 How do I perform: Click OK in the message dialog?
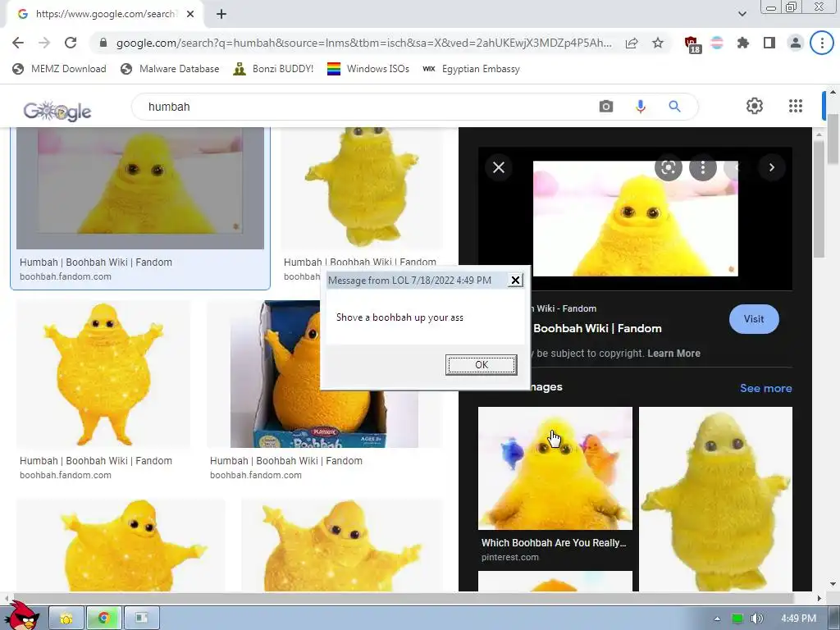point(481,365)
